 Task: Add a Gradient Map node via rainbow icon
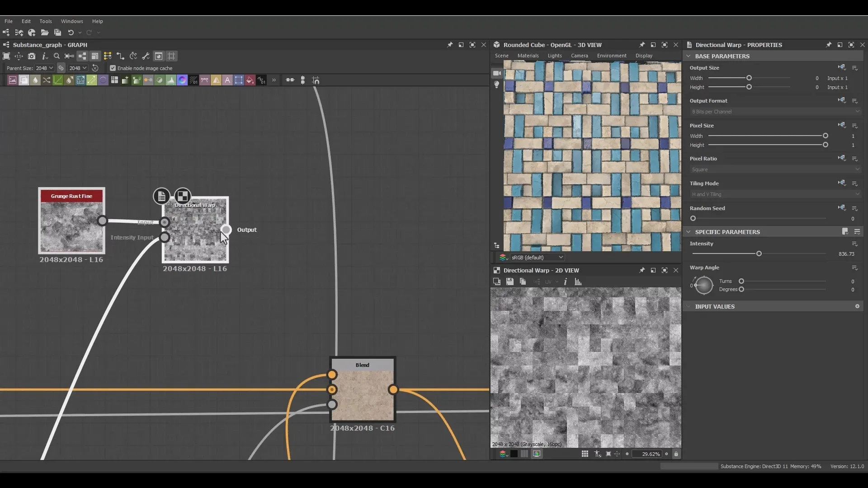[182, 80]
